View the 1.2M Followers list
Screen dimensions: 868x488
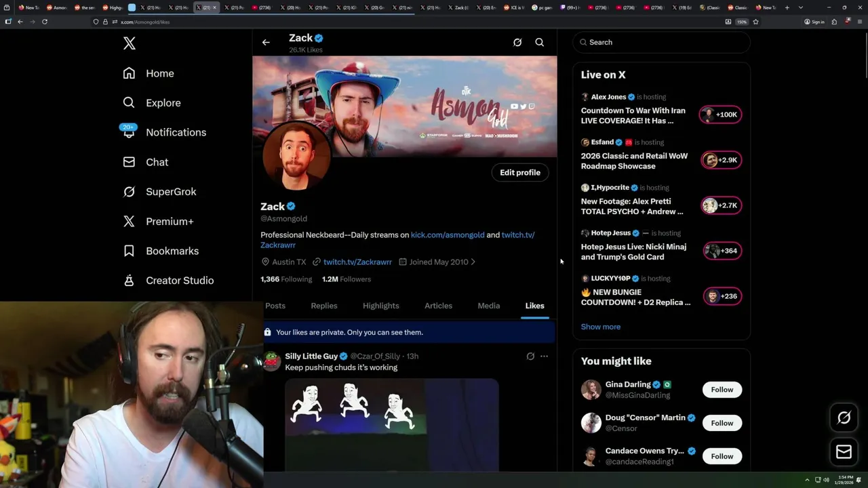[347, 279]
